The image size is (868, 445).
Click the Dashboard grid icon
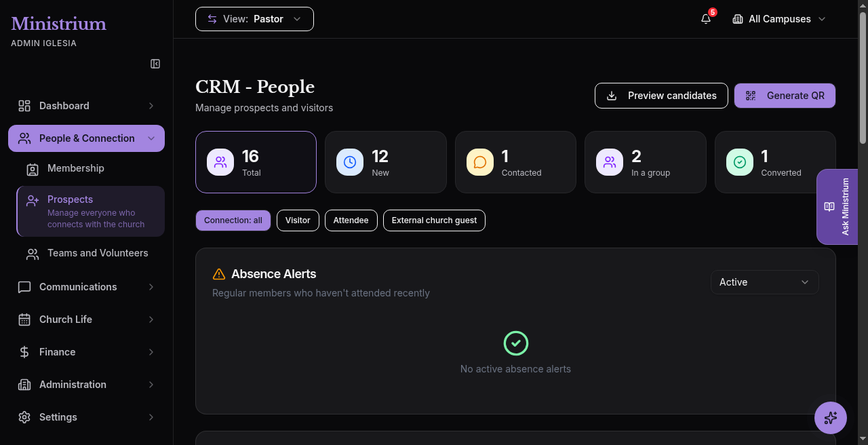pos(24,106)
